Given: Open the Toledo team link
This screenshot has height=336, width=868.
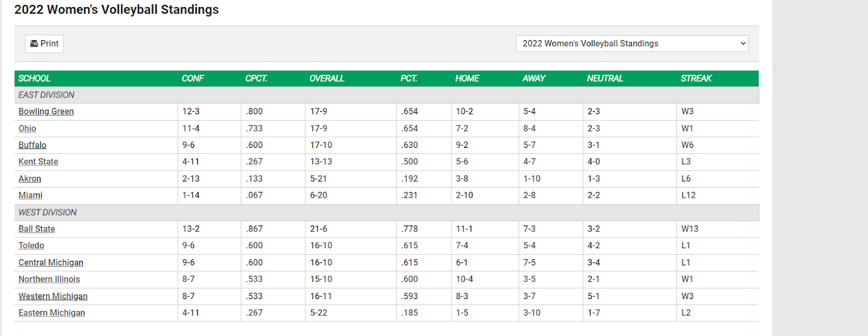Looking at the screenshot, I should (x=31, y=245).
